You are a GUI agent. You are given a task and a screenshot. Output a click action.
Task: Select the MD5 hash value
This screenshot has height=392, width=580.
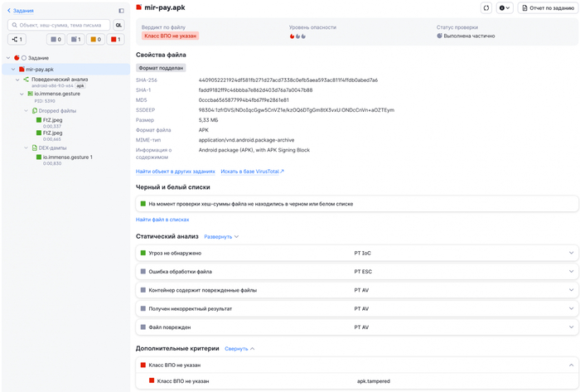coord(244,100)
